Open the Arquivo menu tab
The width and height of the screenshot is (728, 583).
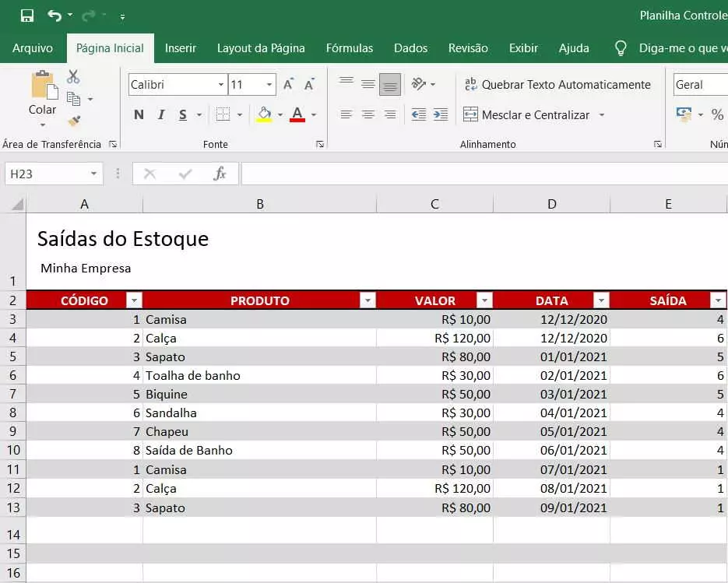[33, 48]
